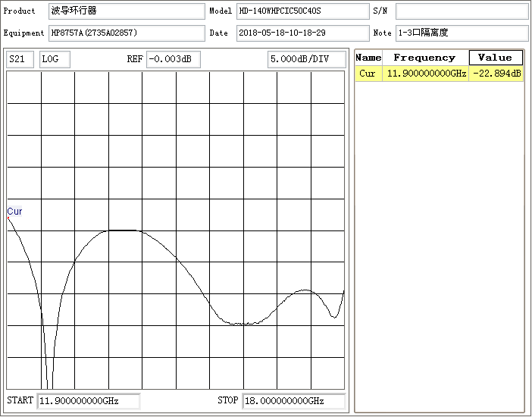This screenshot has height=417, width=532.
Task: Click the Value column header
Action: (496, 58)
